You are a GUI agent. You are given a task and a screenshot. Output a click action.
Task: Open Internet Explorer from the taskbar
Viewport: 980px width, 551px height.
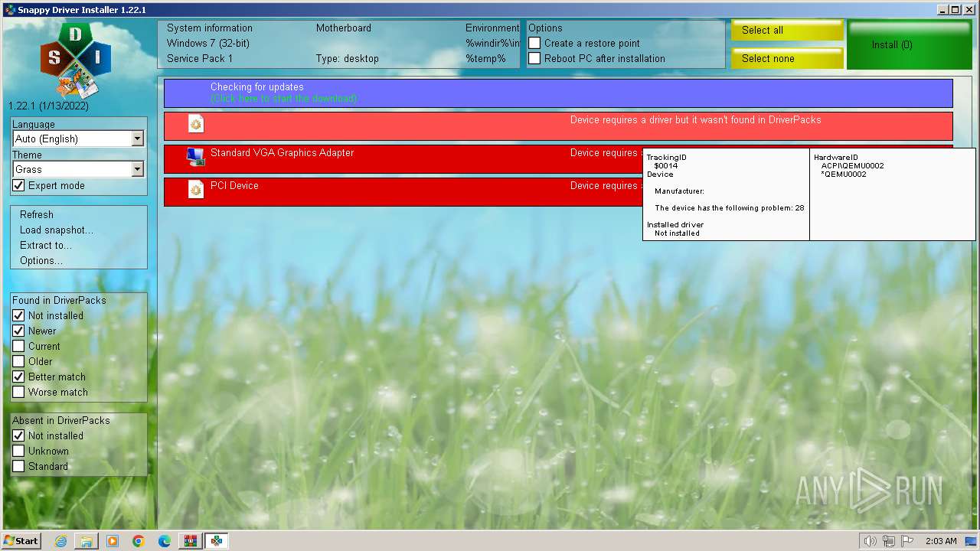point(60,541)
